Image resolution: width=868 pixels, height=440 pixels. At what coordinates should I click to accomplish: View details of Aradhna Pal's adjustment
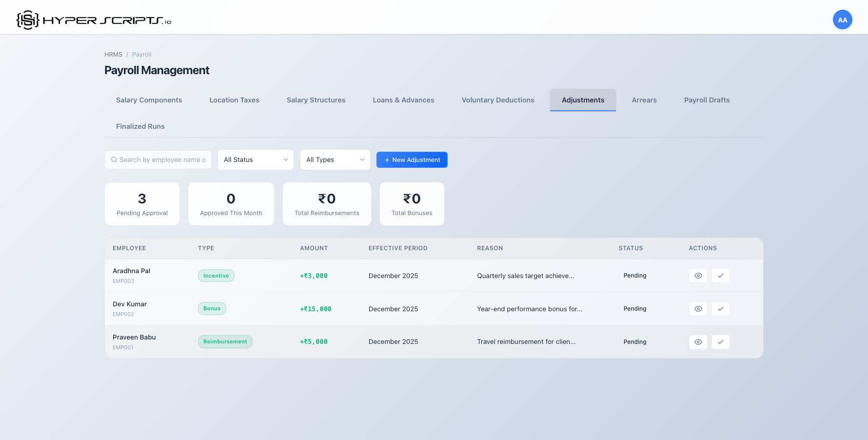coord(698,276)
